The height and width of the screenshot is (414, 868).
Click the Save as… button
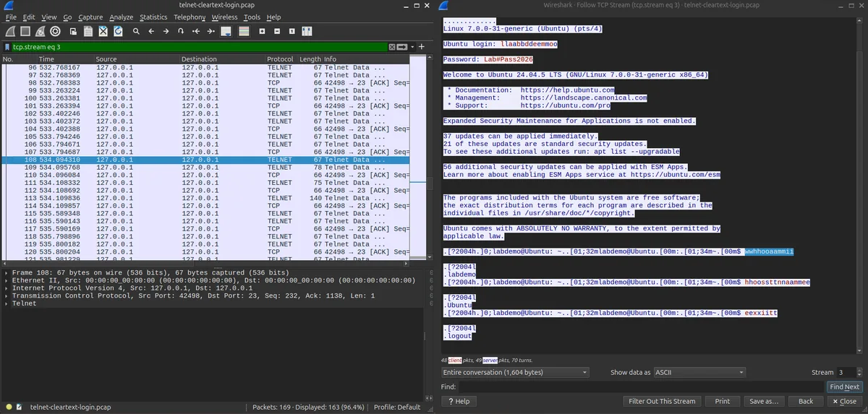point(764,401)
